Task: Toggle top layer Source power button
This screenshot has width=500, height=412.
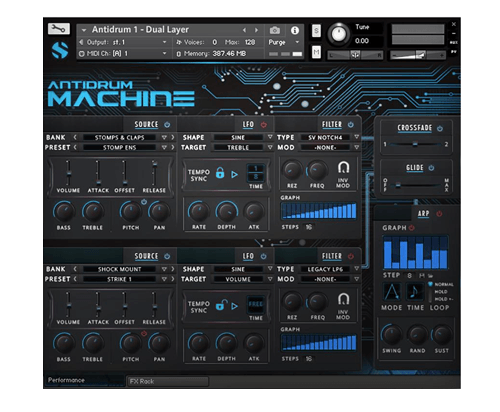Action: [167, 125]
